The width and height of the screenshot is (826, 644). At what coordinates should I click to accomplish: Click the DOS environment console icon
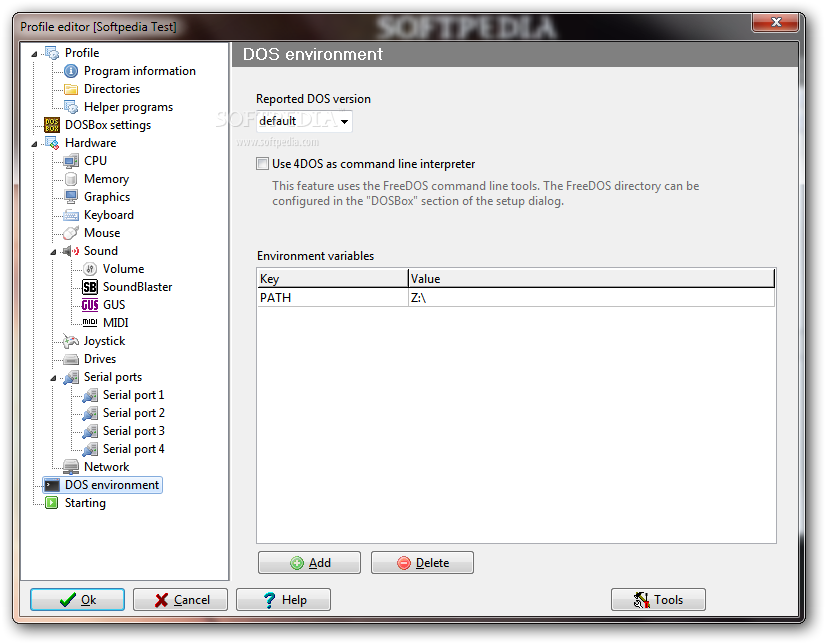pyautogui.click(x=52, y=485)
